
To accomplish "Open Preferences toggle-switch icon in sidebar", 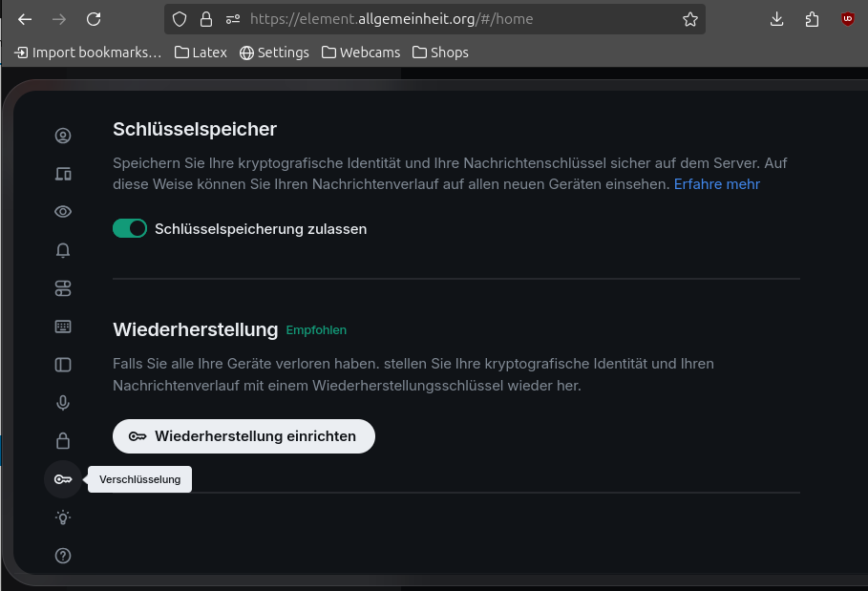I will pyautogui.click(x=63, y=288).
